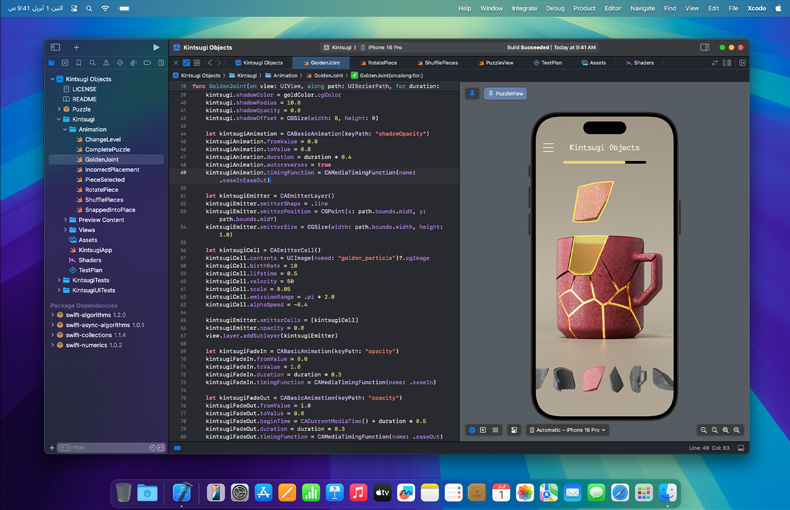Viewport: 790px width, 510px height.
Task: Click the rightmost canvas zoom magnifier
Action: pyautogui.click(x=737, y=430)
